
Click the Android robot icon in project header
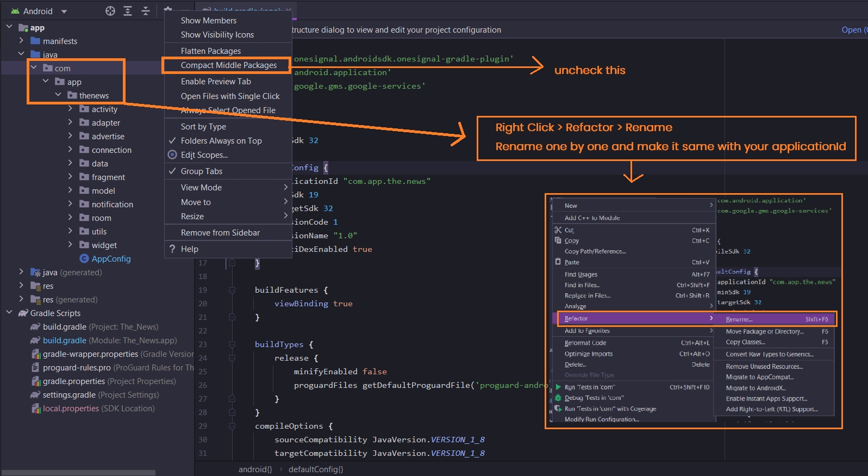tap(15, 11)
